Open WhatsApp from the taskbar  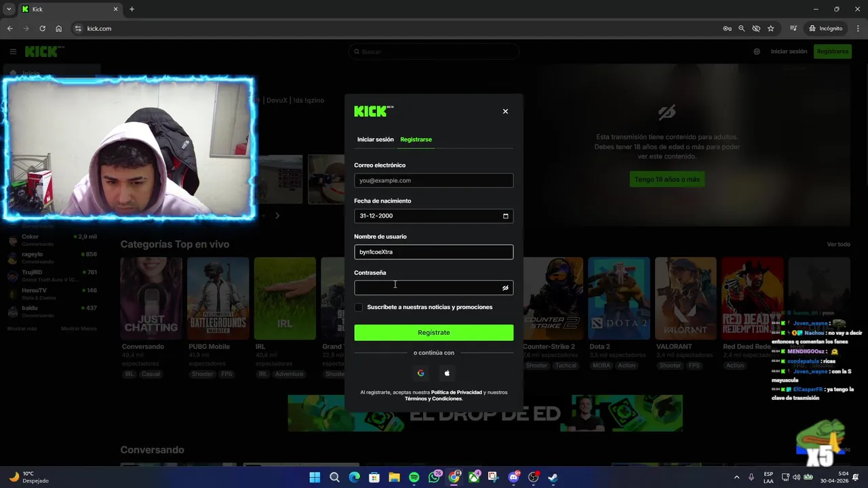[x=435, y=477]
